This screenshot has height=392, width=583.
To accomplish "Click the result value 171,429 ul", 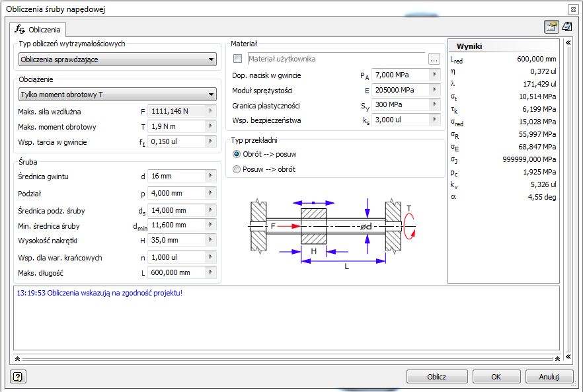I will [x=539, y=84].
